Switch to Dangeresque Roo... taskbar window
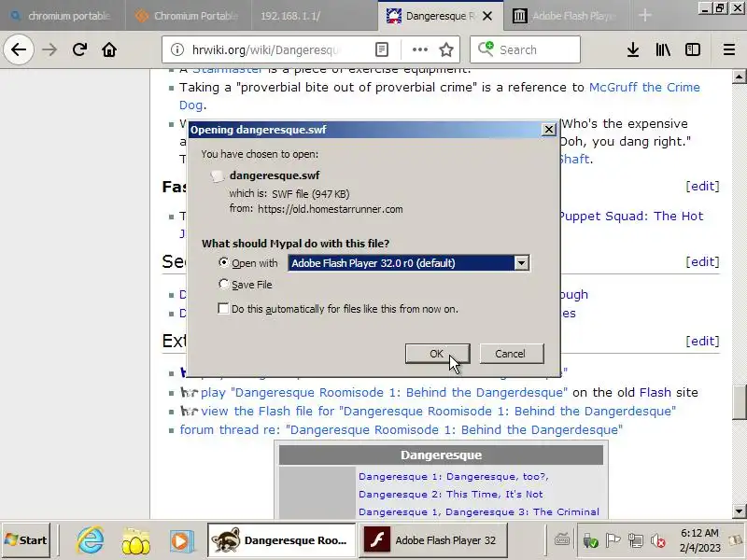The height and width of the screenshot is (560, 747). pos(282,540)
